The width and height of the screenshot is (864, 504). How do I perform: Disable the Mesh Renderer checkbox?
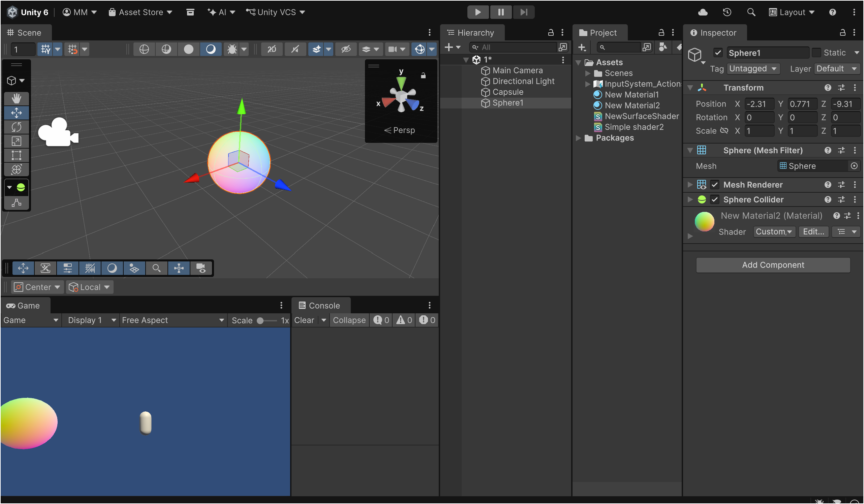tap(714, 185)
